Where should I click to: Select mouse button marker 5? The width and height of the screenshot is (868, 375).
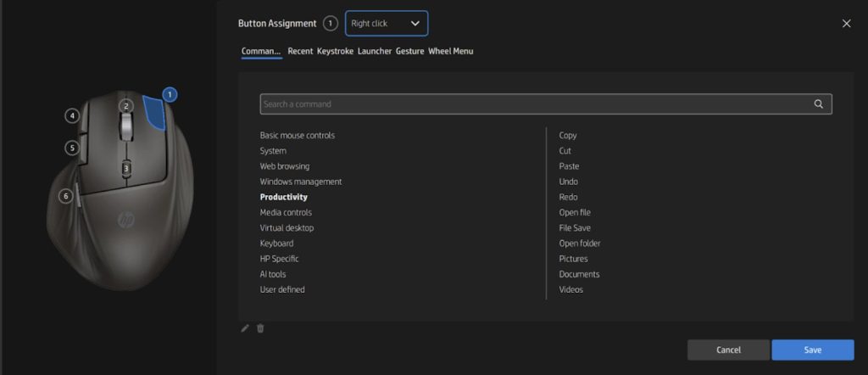point(72,148)
